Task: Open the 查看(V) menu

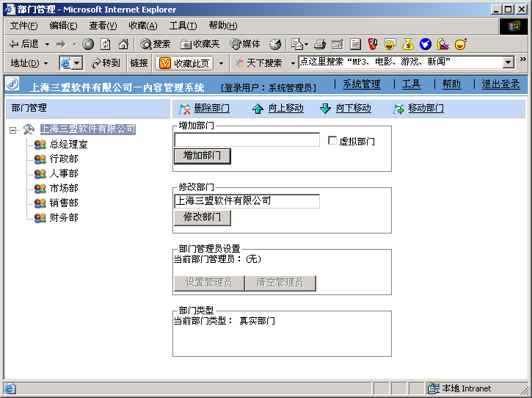Action: (103, 26)
